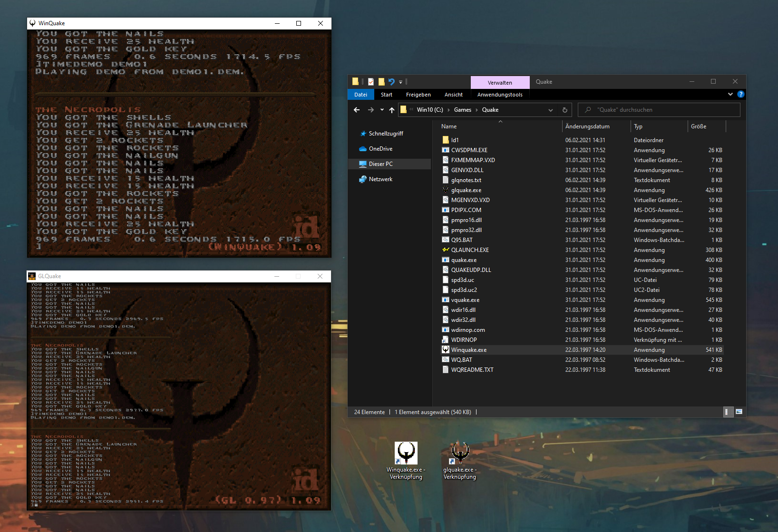Select the QUAKEUDP.DLL file name
Image resolution: width=778 pixels, height=532 pixels.
tap(471, 270)
